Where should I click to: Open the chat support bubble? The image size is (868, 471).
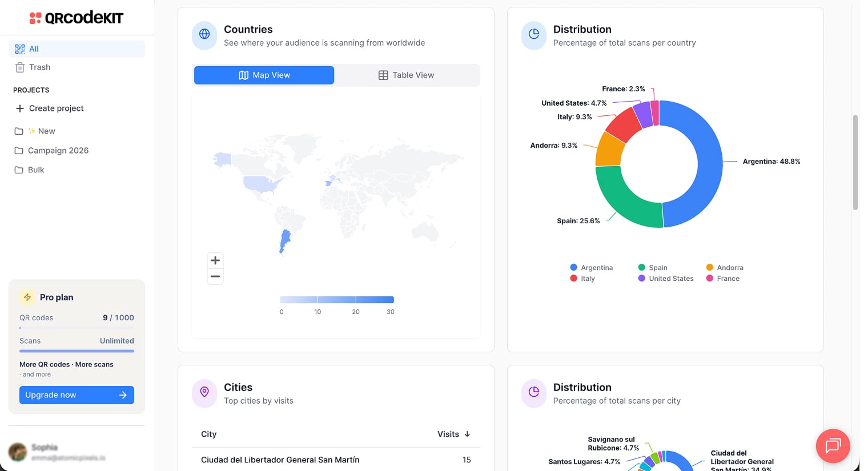(833, 445)
